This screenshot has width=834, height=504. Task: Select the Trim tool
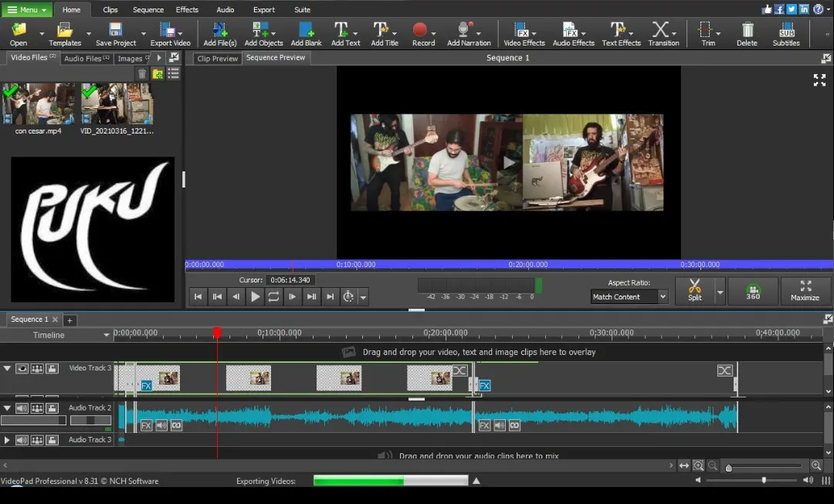[707, 33]
